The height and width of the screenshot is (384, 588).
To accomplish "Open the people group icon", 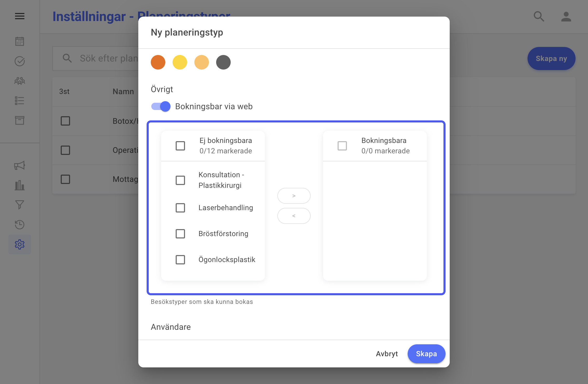I will click(20, 81).
